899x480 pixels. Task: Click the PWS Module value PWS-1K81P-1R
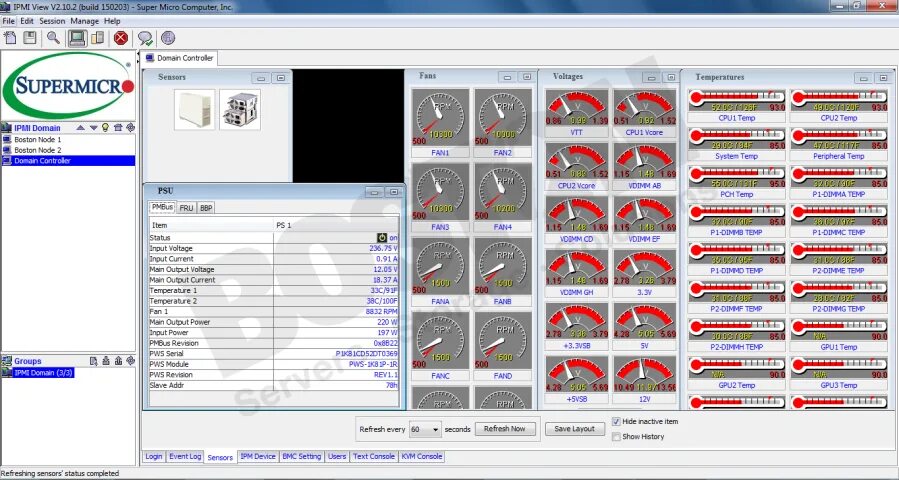(373, 364)
